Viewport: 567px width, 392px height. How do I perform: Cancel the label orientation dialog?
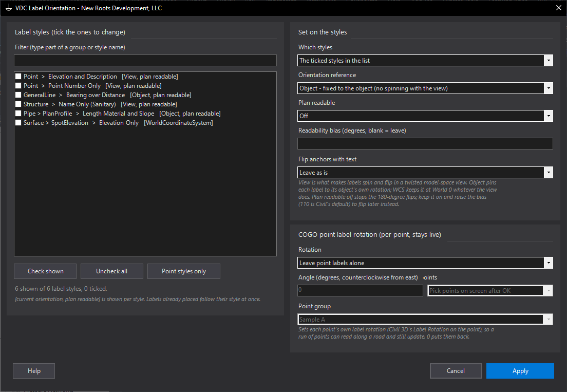coord(456,371)
